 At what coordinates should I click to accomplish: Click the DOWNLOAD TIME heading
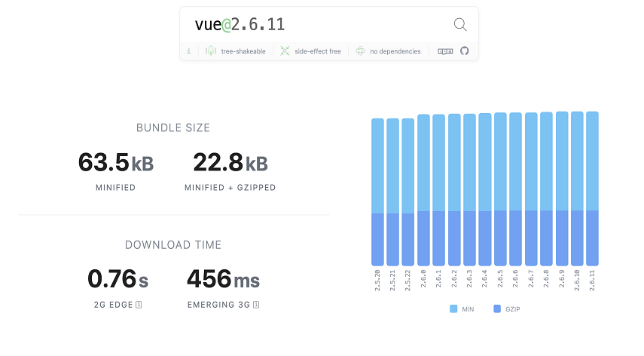(x=173, y=245)
